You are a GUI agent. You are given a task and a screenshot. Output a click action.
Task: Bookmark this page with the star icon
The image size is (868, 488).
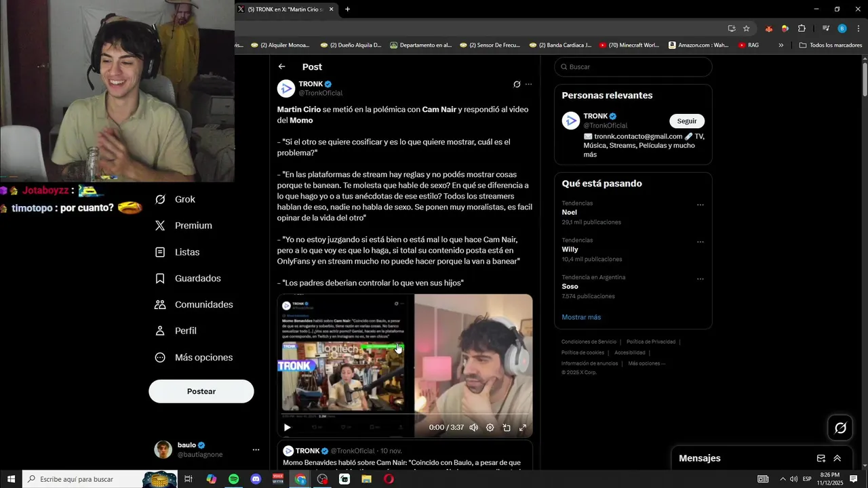[747, 28]
